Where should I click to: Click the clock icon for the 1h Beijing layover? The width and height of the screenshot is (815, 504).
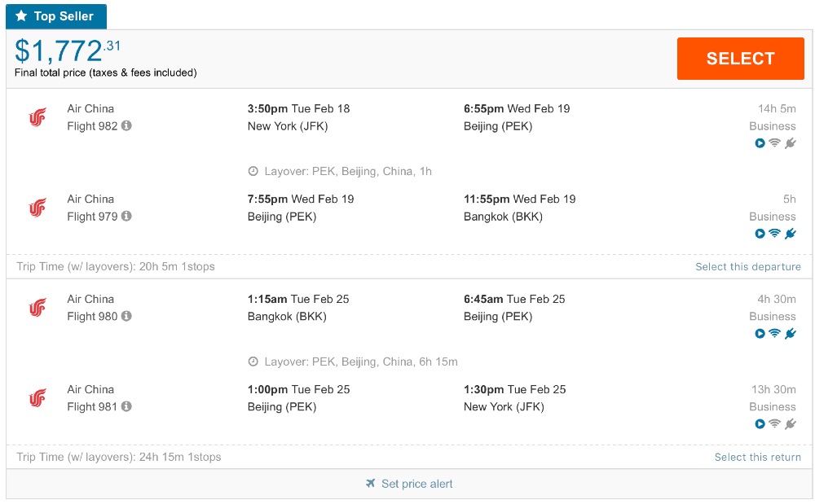tap(253, 172)
